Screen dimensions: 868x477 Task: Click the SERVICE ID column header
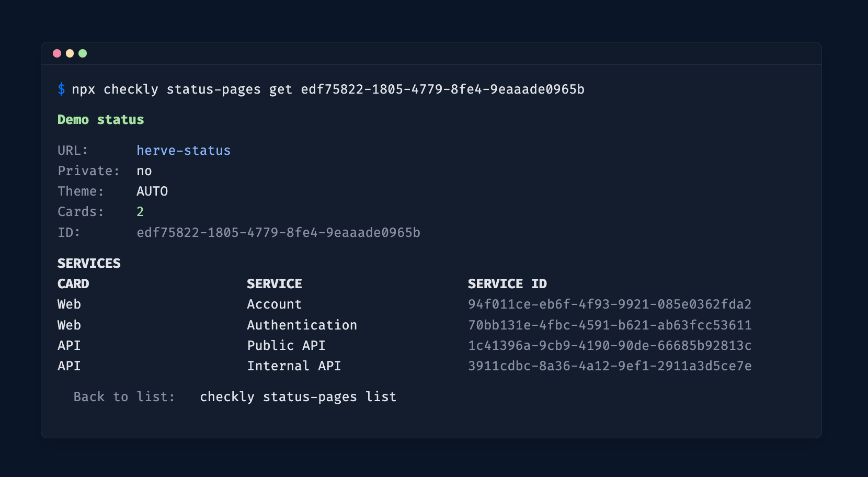pos(507,283)
